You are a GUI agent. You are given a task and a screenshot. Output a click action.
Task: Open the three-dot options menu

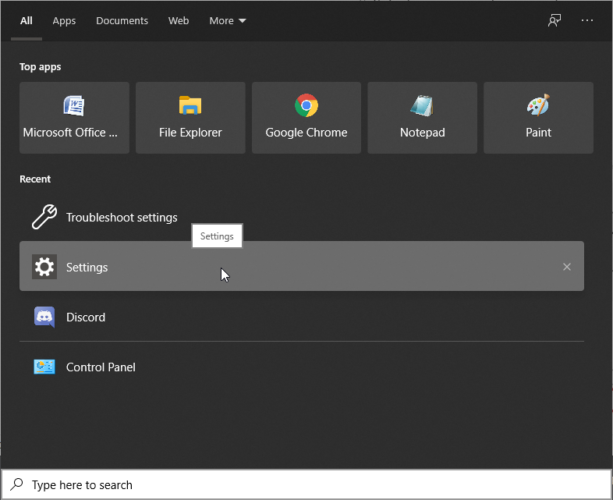pyautogui.click(x=587, y=20)
